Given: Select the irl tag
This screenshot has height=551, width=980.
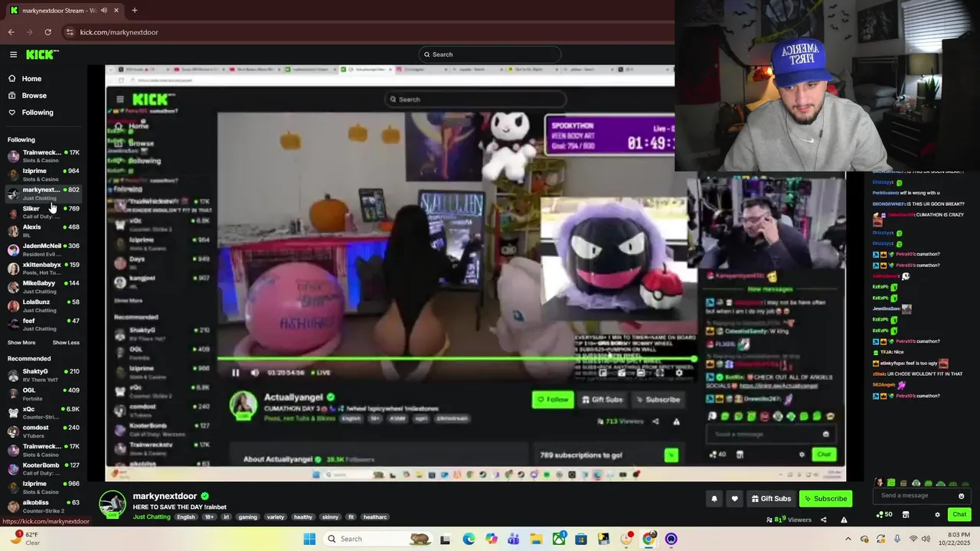Looking at the screenshot, I should pos(226,517).
